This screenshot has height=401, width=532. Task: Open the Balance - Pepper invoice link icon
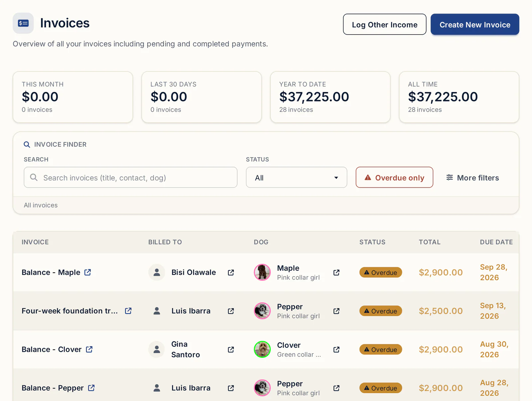91,388
